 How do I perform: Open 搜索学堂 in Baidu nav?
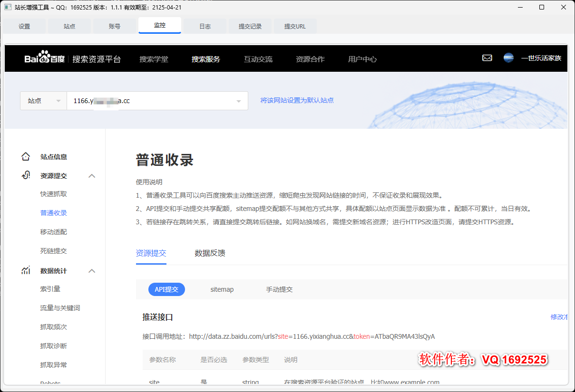[x=154, y=59]
